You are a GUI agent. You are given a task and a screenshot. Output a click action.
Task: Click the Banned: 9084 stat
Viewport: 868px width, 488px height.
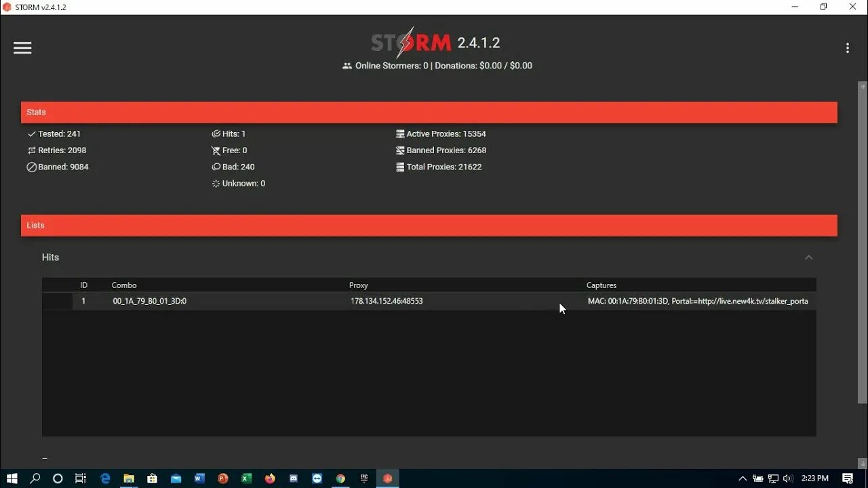pos(58,167)
